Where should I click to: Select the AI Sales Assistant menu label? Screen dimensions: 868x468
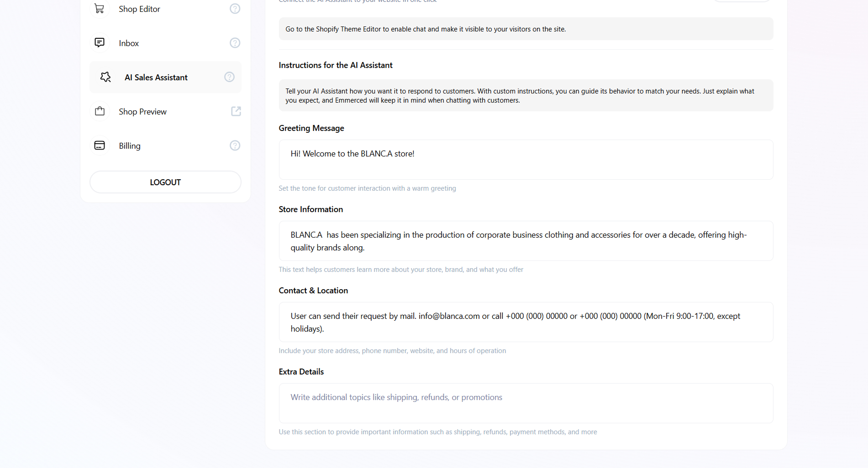(x=156, y=78)
